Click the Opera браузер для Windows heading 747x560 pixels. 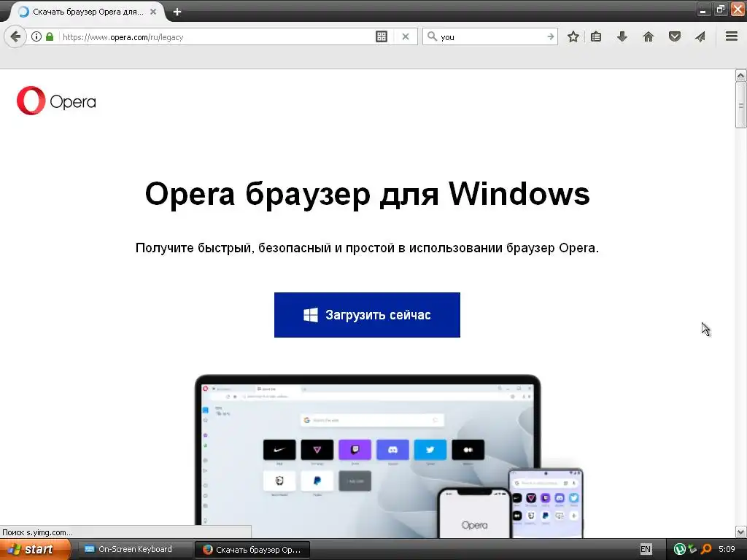(368, 194)
